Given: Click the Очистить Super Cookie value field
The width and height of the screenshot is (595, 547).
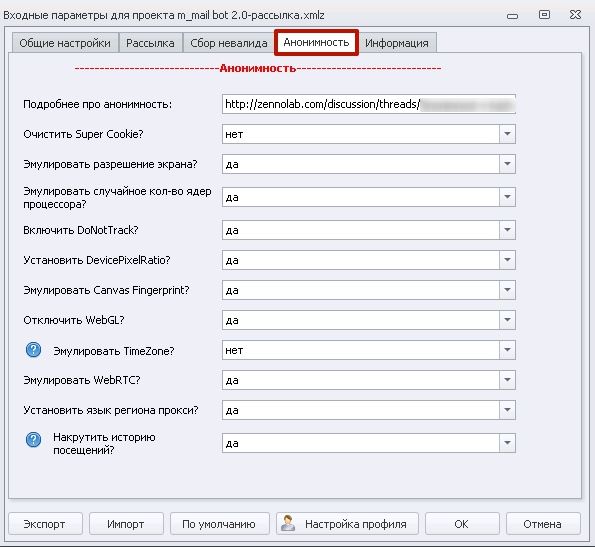Looking at the screenshot, I should 360,134.
